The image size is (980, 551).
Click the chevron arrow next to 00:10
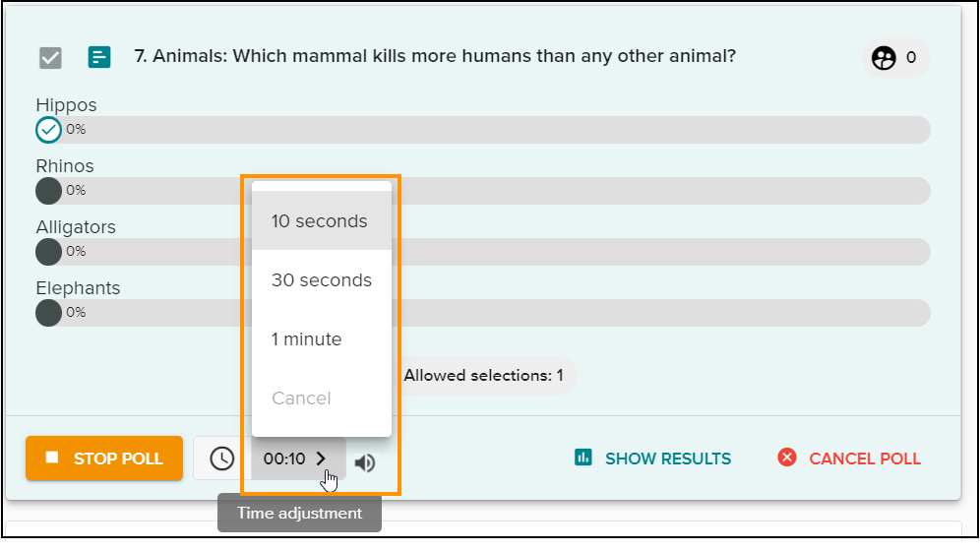321,459
